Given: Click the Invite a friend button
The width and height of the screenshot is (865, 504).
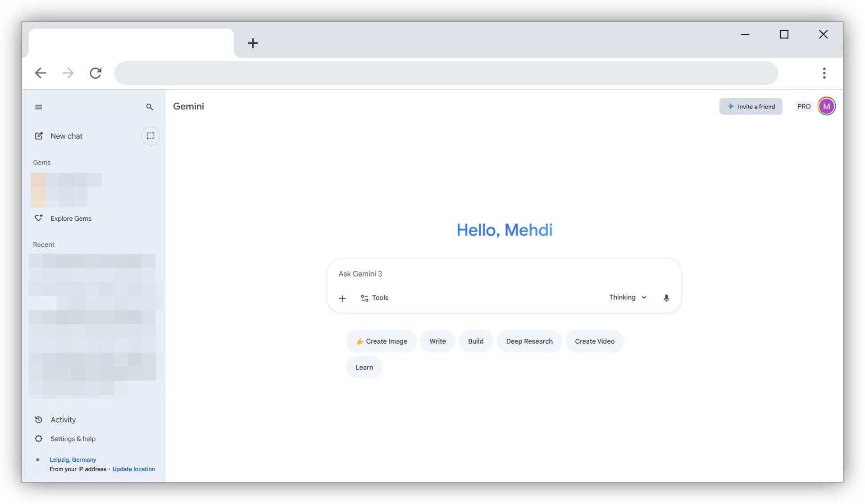Looking at the screenshot, I should [751, 106].
